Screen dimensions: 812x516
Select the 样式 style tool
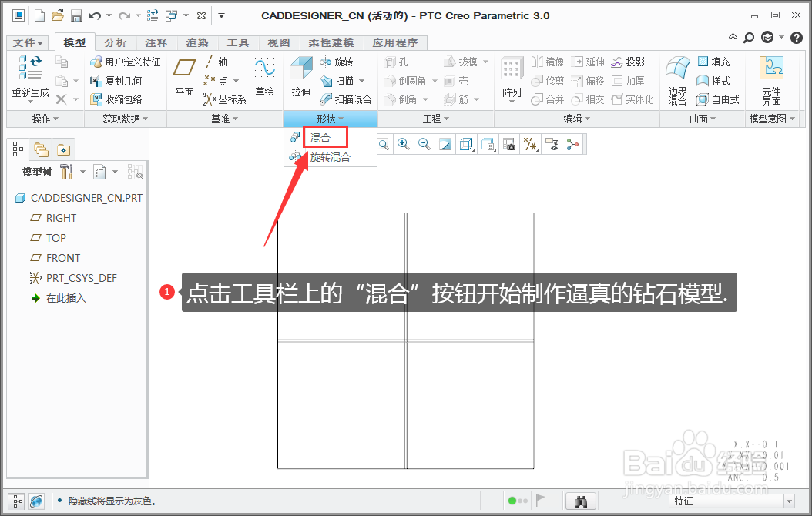pyautogui.click(x=713, y=81)
